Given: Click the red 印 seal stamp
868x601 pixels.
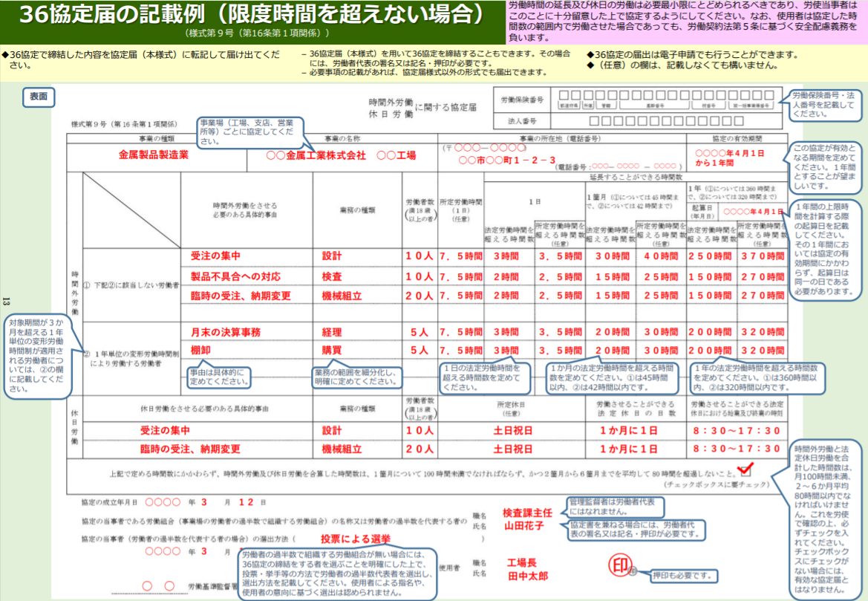Looking at the screenshot, I should coord(621,565).
